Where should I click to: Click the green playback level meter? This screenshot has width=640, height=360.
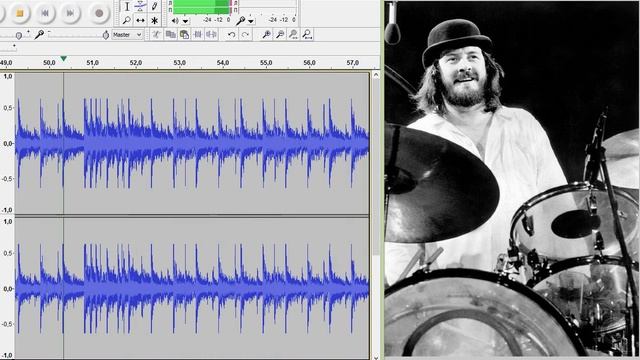[x=202, y=7]
